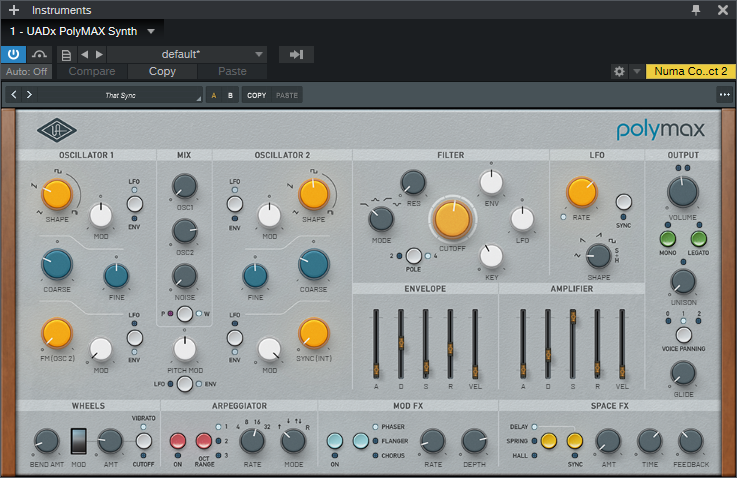Select preset slot A

point(213,95)
